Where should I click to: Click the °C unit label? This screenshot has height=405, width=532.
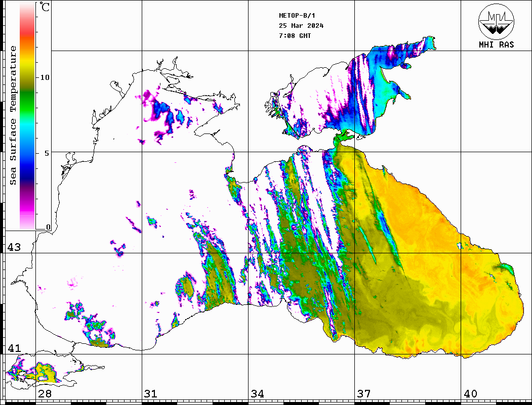(45, 7)
